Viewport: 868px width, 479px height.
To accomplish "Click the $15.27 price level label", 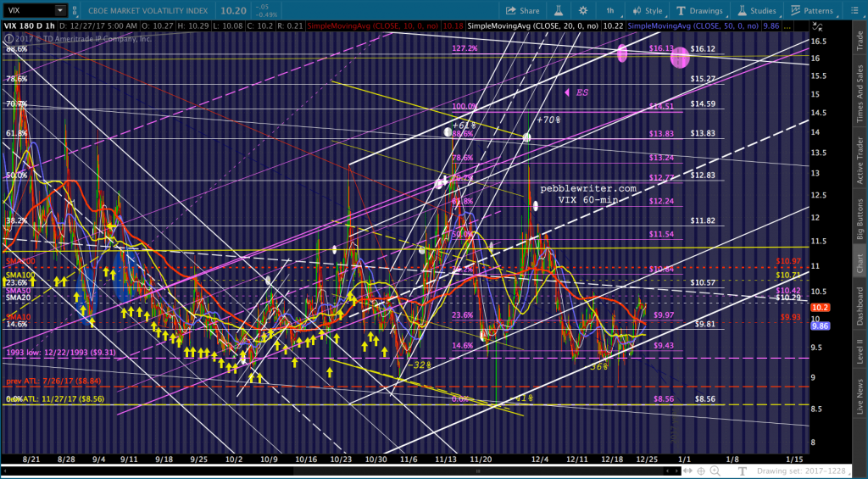I will click(703, 79).
